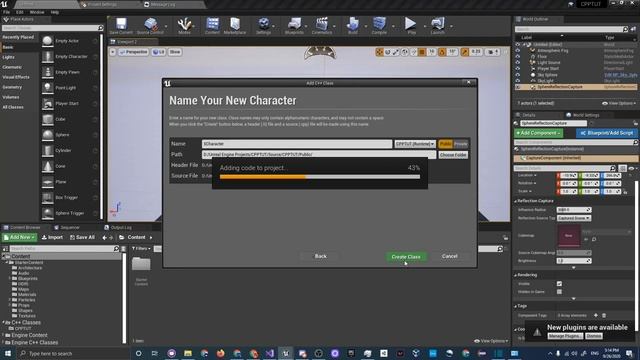This screenshot has height=360, width=640.
Task: Click the Choose Folder button
Action: click(453, 155)
